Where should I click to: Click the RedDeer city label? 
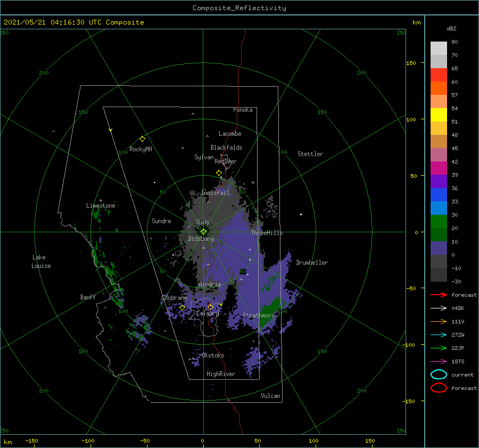pyautogui.click(x=226, y=161)
